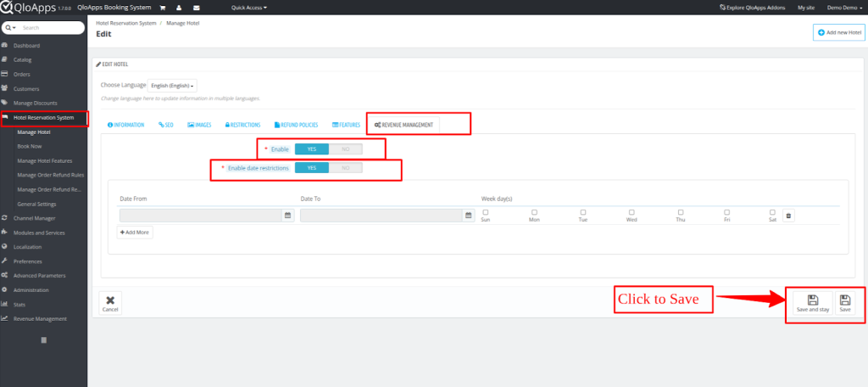Image resolution: width=868 pixels, height=387 pixels.
Task: Check the Wed weekday checkbox
Action: point(632,212)
